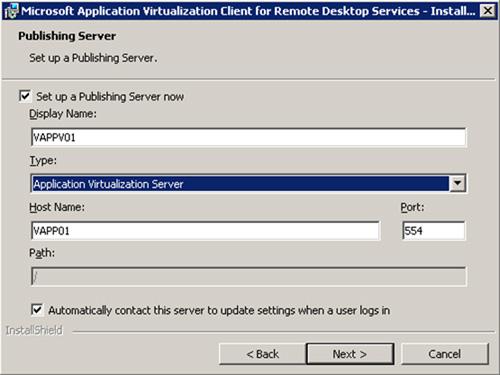The height and width of the screenshot is (375, 500).
Task: Open the Type dropdown arrow
Action: pyautogui.click(x=457, y=183)
